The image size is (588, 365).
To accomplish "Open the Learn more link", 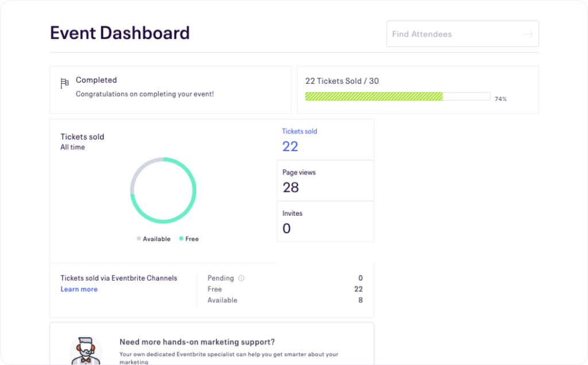I will (x=79, y=289).
